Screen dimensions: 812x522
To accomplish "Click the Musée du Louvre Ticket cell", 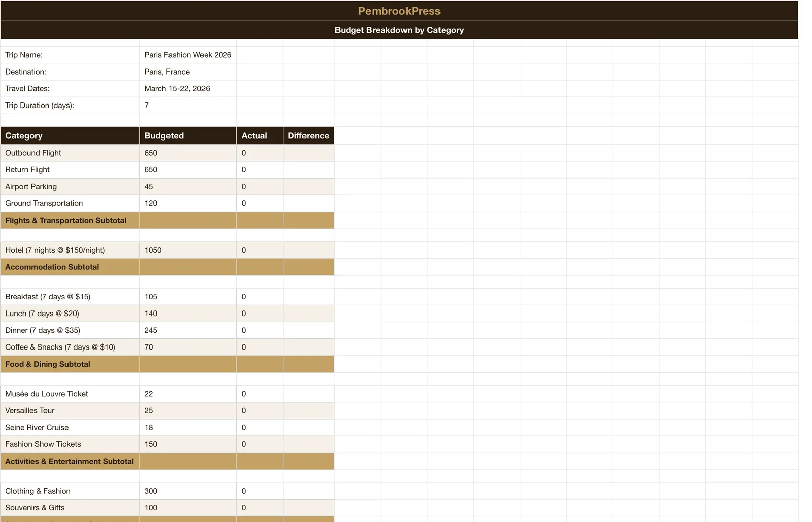I will [70, 394].
